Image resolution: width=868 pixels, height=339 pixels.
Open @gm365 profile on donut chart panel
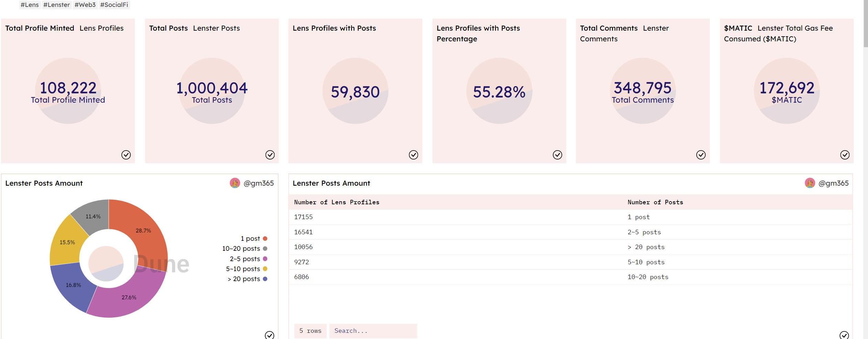pyautogui.click(x=258, y=183)
